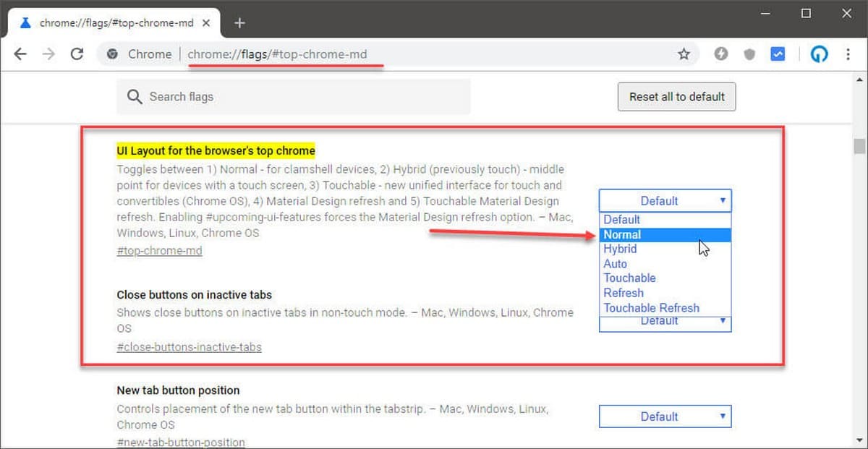
Task: Click the blue circular profile icon
Action: [x=819, y=54]
